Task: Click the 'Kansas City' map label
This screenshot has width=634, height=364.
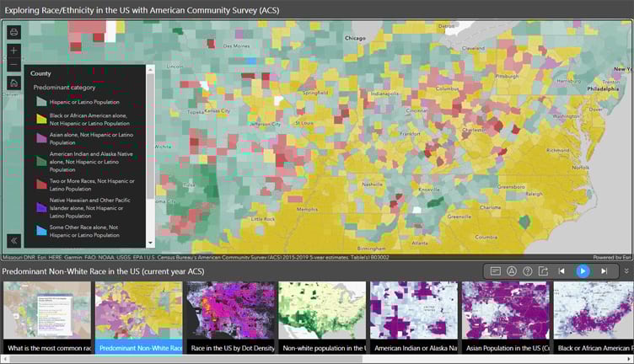Action: click(x=218, y=110)
